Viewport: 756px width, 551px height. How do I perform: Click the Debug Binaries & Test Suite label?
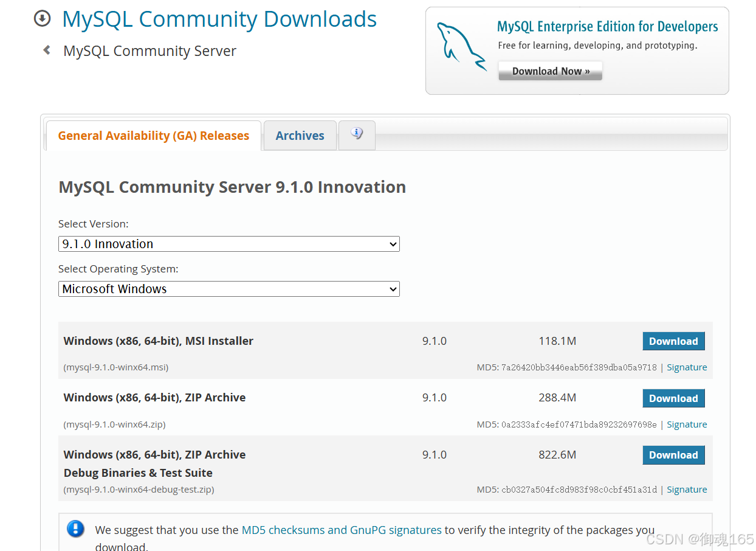tap(138, 473)
